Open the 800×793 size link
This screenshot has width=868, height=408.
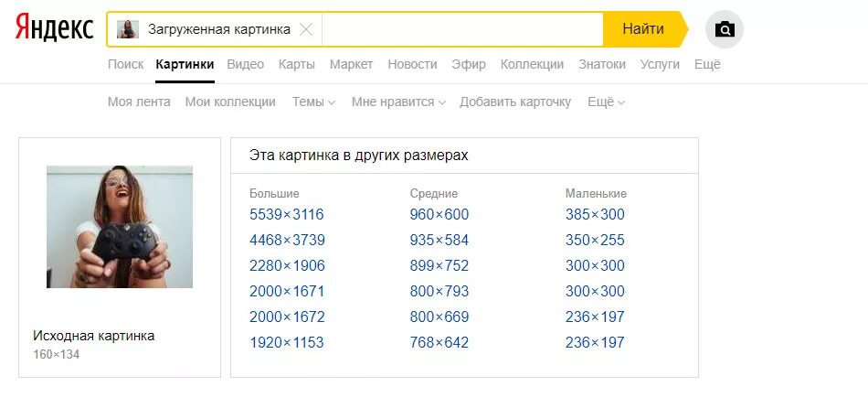point(439,291)
